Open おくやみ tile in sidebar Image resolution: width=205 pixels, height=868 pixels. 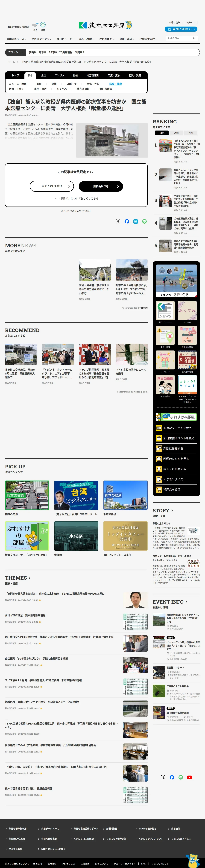[187, 311]
